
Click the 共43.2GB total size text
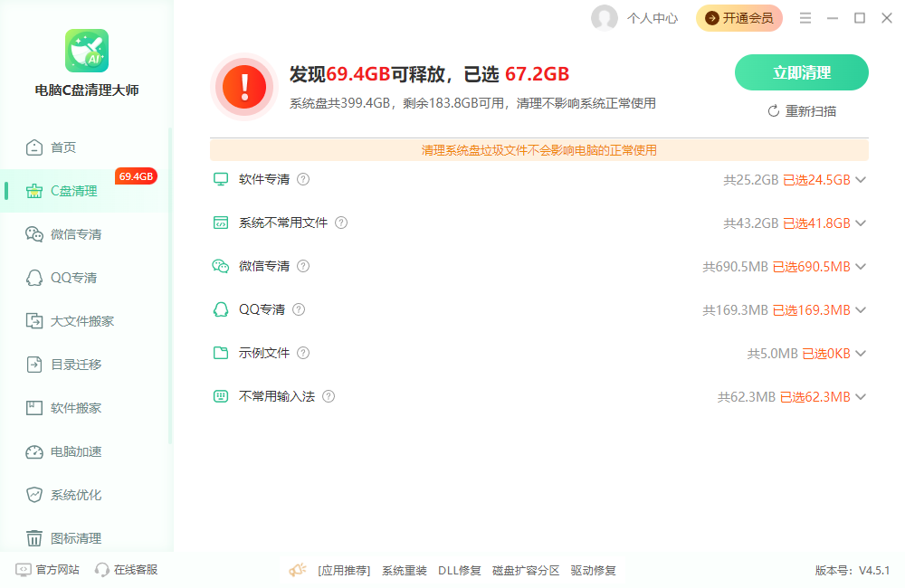pos(751,223)
